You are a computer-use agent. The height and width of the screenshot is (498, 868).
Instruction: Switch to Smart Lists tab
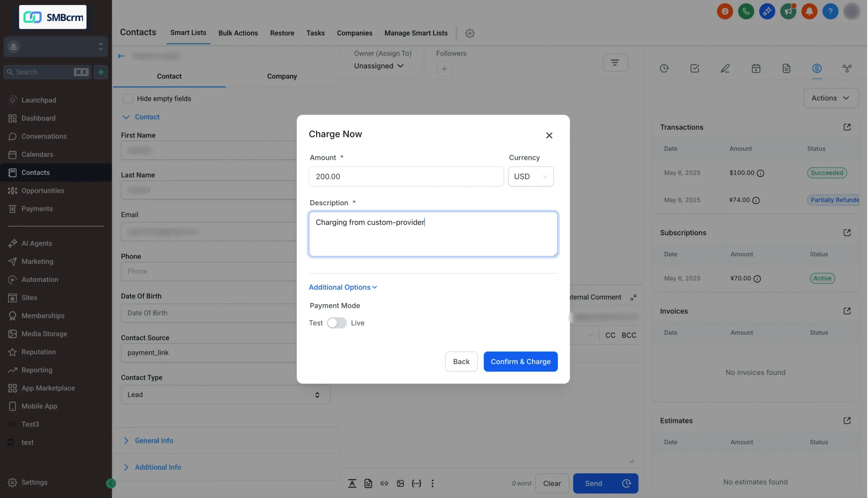189,33
